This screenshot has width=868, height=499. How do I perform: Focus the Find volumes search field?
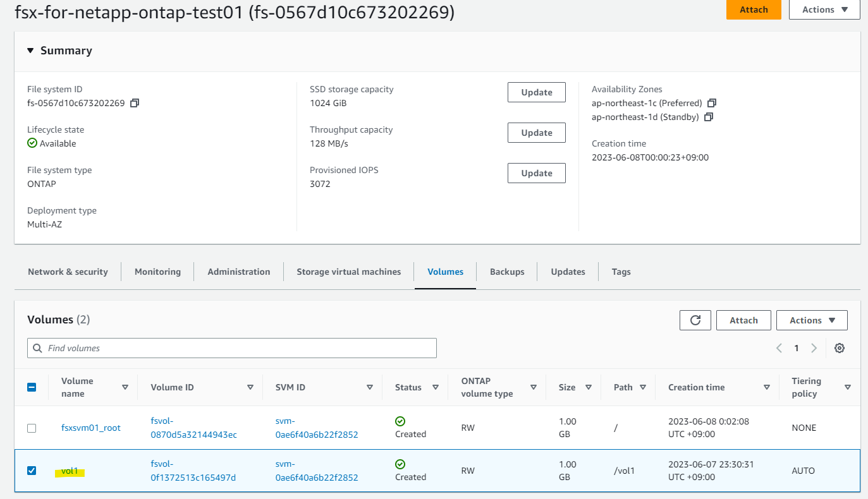(x=232, y=348)
